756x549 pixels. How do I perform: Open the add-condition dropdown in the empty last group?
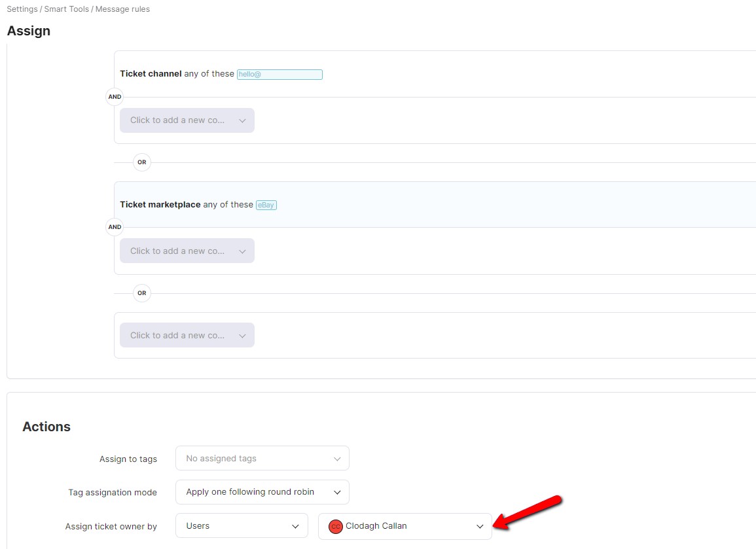[187, 335]
